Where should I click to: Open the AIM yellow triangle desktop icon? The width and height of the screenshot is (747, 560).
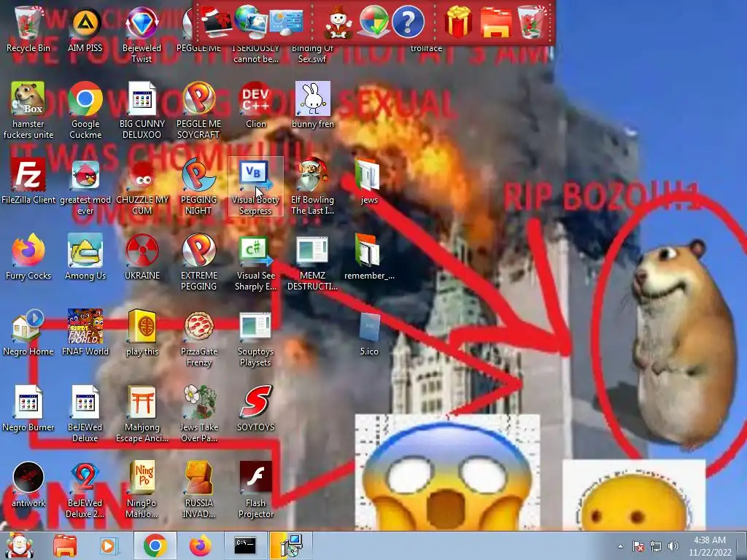(85, 29)
